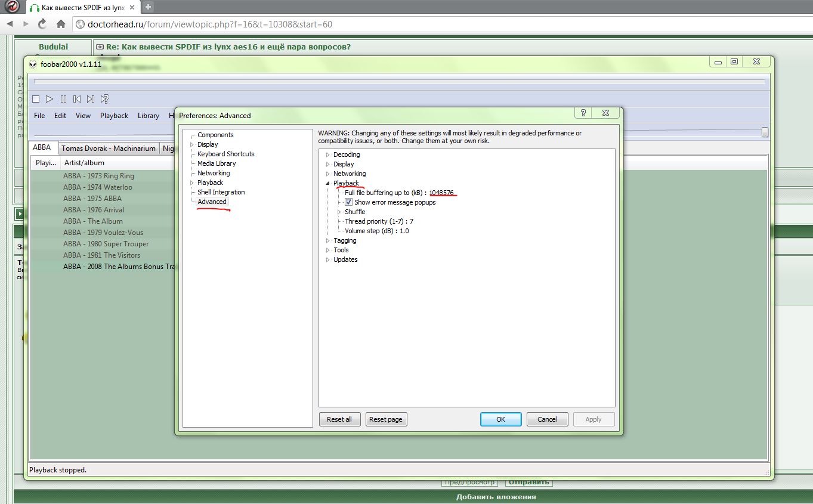Click the Предпросмотр button on forum page
This screenshot has width=813, height=504.
point(471,483)
